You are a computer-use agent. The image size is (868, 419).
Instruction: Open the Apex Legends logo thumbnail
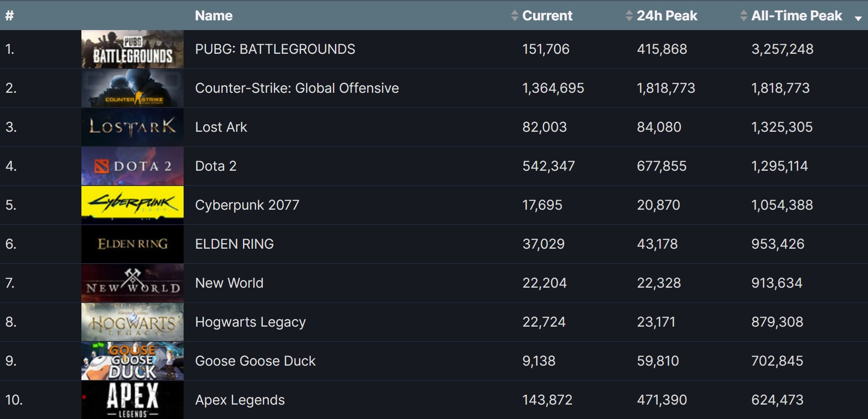[132, 400]
